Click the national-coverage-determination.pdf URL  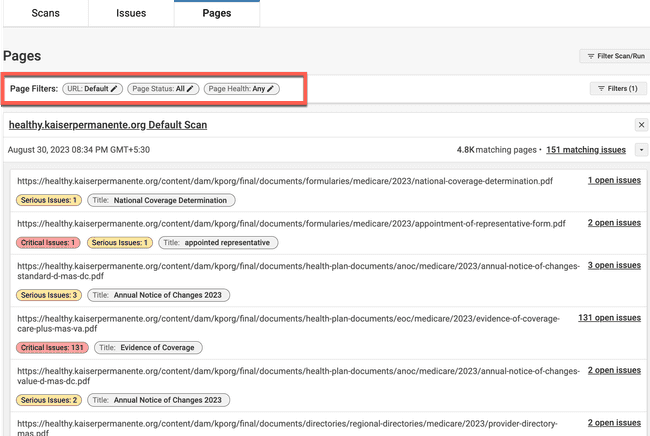[284, 182]
